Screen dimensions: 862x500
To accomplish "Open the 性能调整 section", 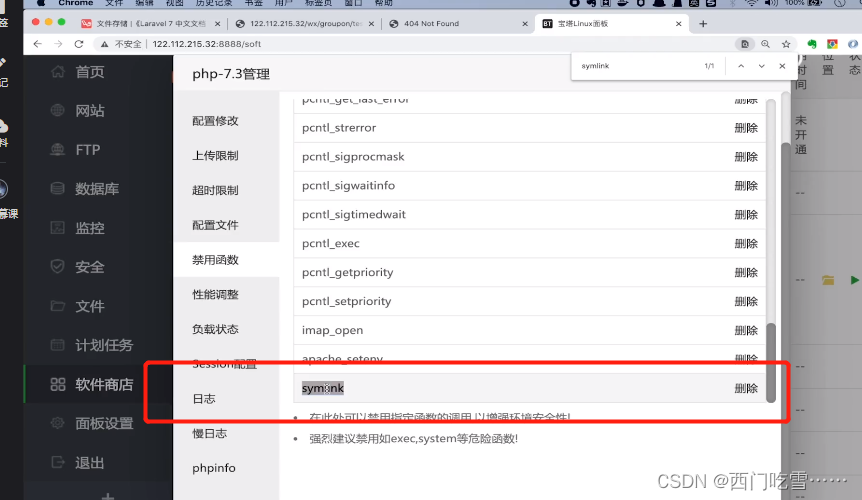I will click(216, 295).
